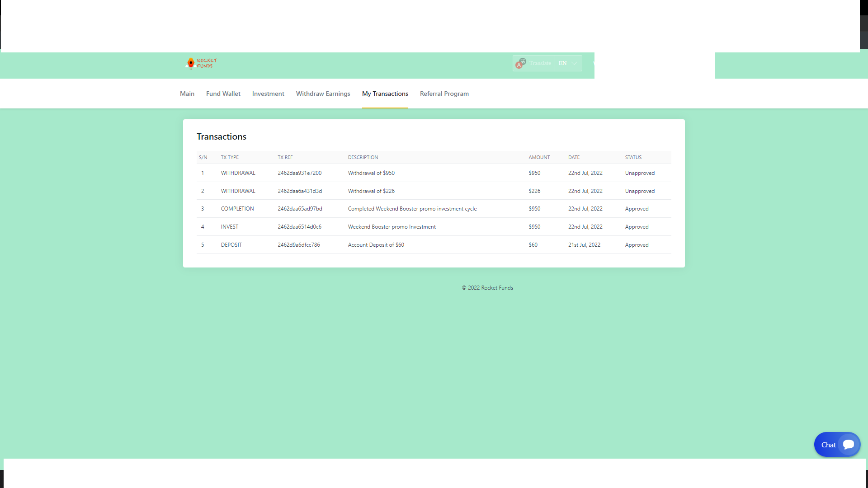Switch to the Investment tab
Viewport: 868px width, 488px height.
coord(268,94)
